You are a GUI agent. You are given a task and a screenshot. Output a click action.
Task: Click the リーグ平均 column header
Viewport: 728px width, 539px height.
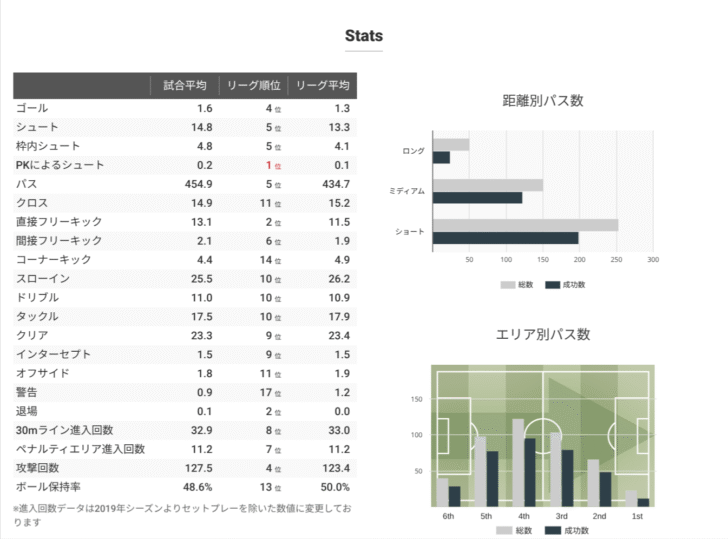click(323, 85)
